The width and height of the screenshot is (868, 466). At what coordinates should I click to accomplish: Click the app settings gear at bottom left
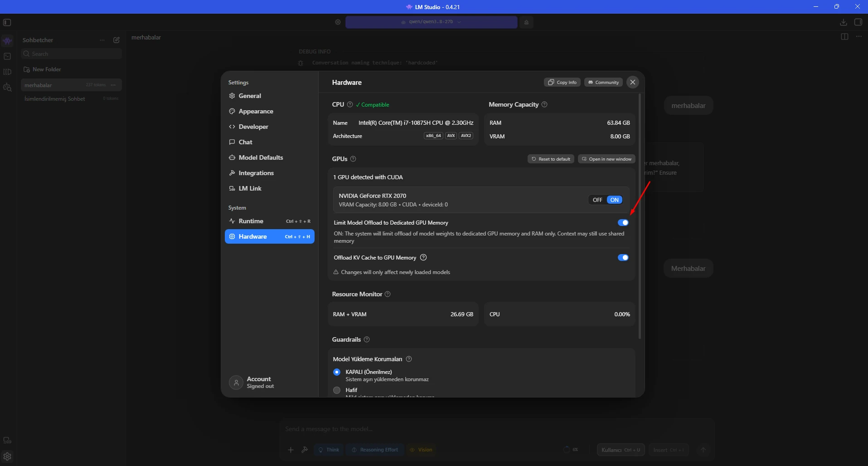click(x=7, y=456)
